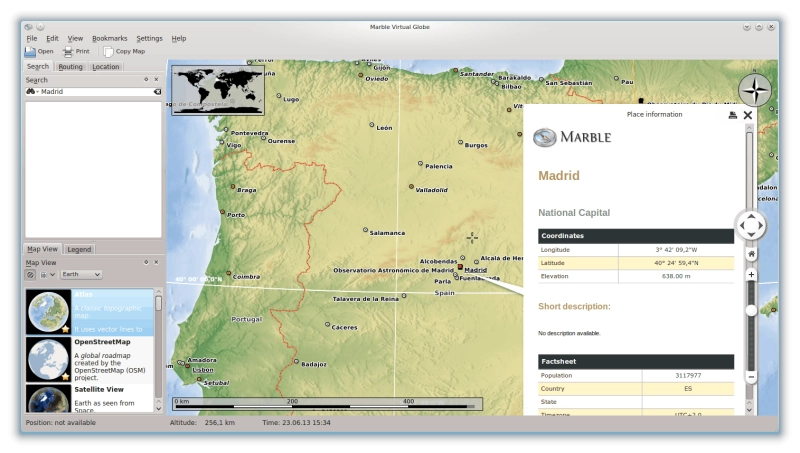Viewport: 800px width, 453px height.
Task: Zoom out with the minus button
Action: click(751, 377)
